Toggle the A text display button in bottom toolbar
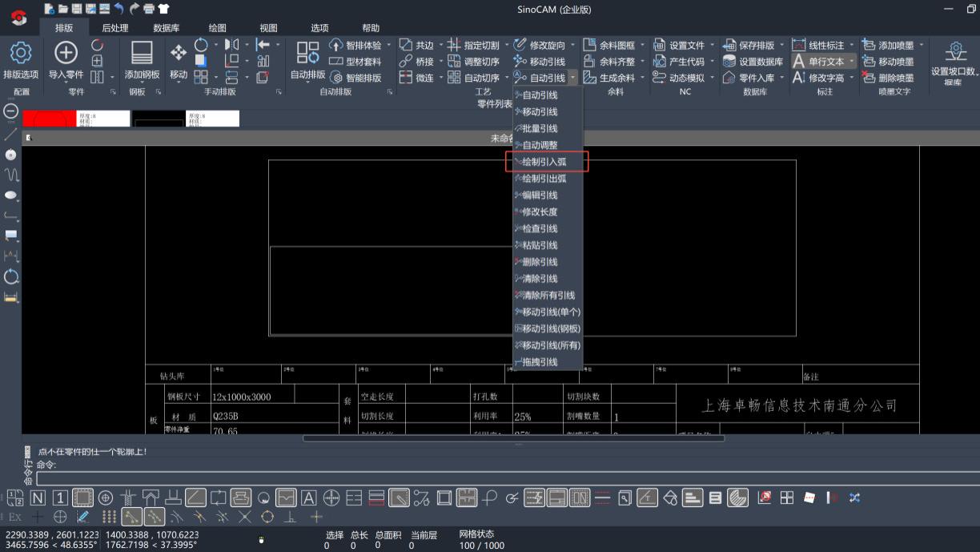The width and height of the screenshot is (980, 552). pyautogui.click(x=308, y=498)
